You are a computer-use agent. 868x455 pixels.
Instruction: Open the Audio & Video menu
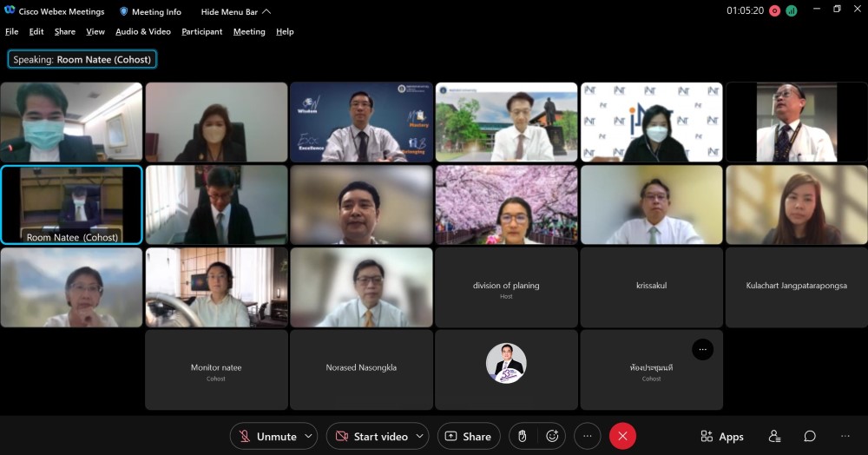(143, 31)
